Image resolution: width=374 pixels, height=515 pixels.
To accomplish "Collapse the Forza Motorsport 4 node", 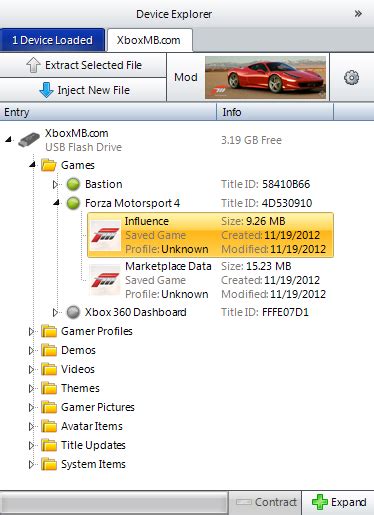I will click(56, 202).
